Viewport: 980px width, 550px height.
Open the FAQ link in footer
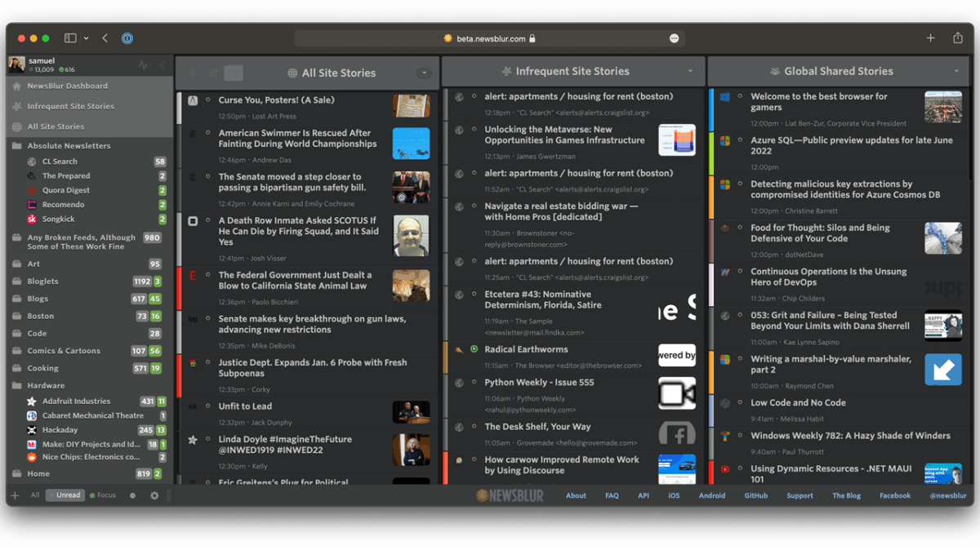point(612,495)
